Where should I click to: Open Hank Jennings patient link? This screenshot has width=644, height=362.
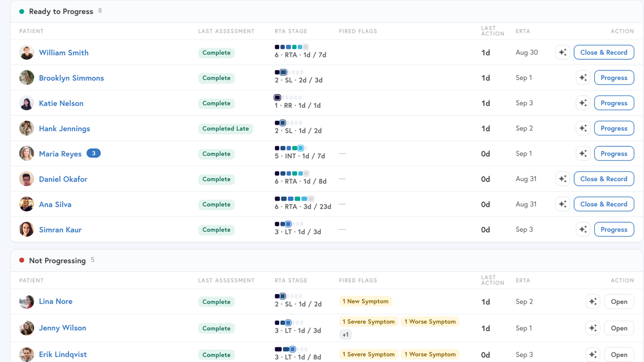[x=64, y=128]
